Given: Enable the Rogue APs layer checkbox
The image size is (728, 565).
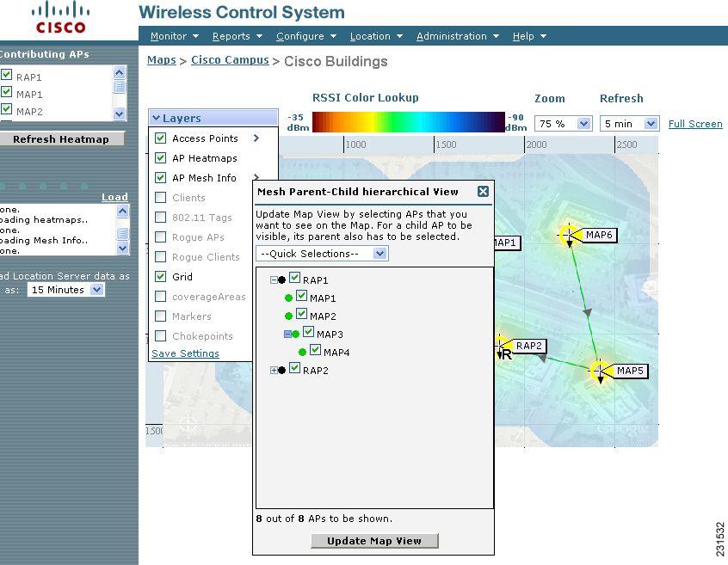Looking at the screenshot, I should pyautogui.click(x=161, y=236).
